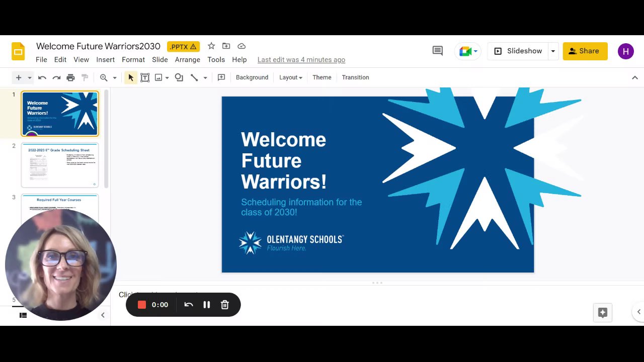
Task: Click the Zoom magnifier tool
Action: point(104,77)
